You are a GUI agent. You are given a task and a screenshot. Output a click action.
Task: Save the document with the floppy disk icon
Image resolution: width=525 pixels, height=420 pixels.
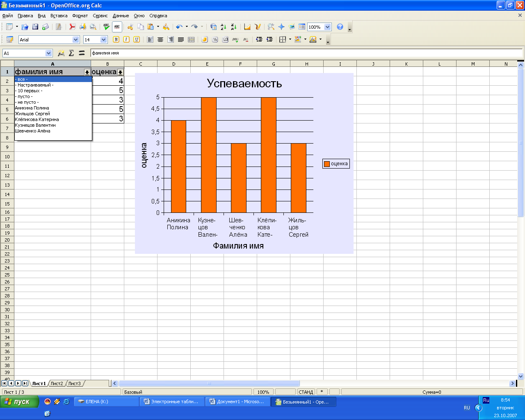pyautogui.click(x=35, y=27)
